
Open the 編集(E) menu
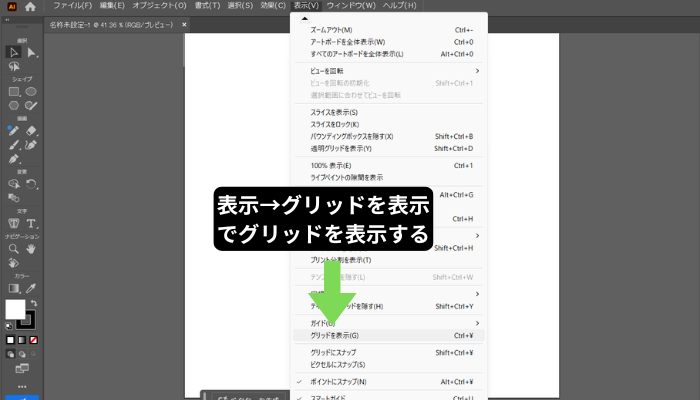(112, 6)
